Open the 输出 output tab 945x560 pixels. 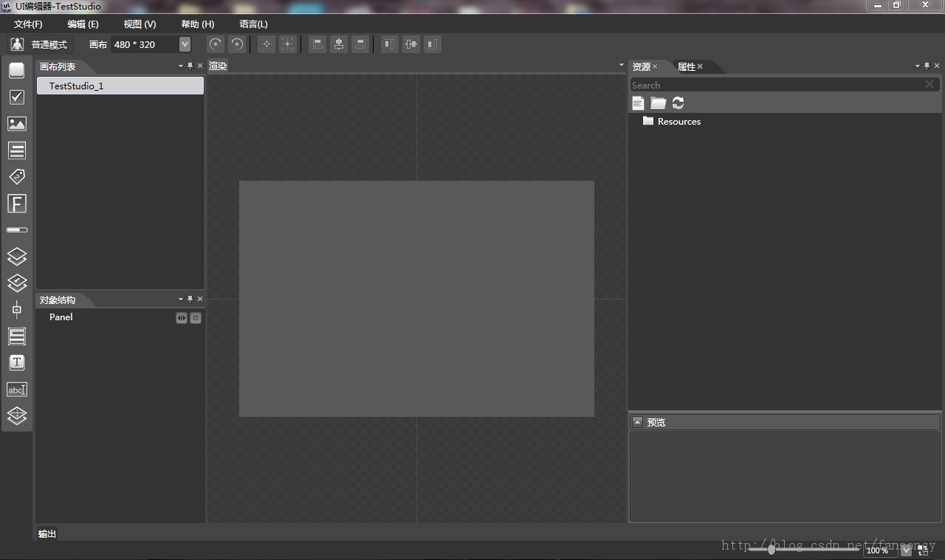click(47, 533)
